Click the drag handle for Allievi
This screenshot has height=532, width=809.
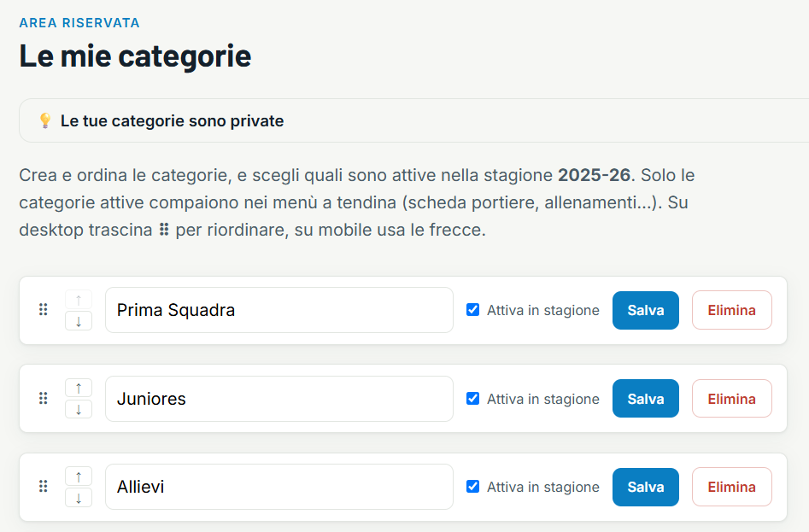click(x=44, y=487)
